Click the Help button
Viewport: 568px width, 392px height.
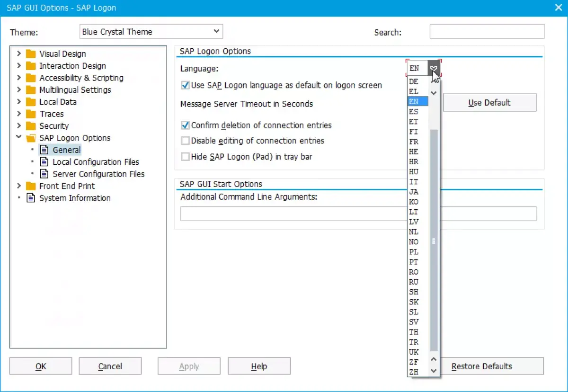click(x=259, y=366)
